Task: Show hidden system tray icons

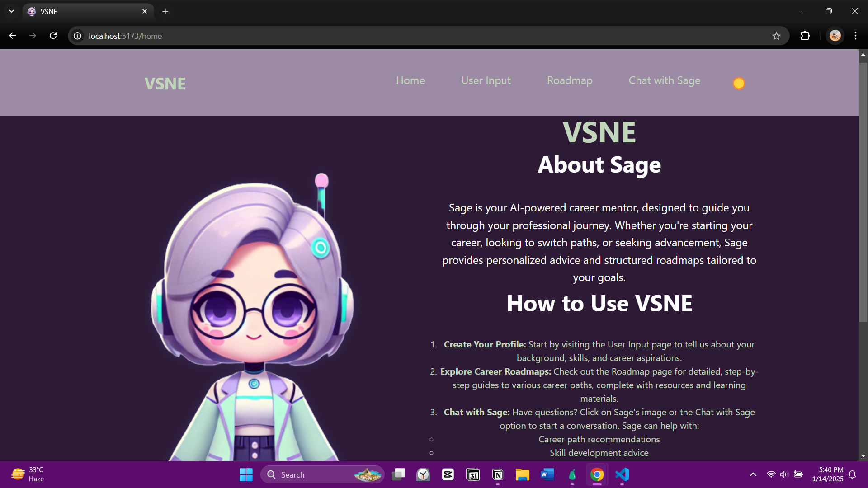Action: tap(753, 474)
